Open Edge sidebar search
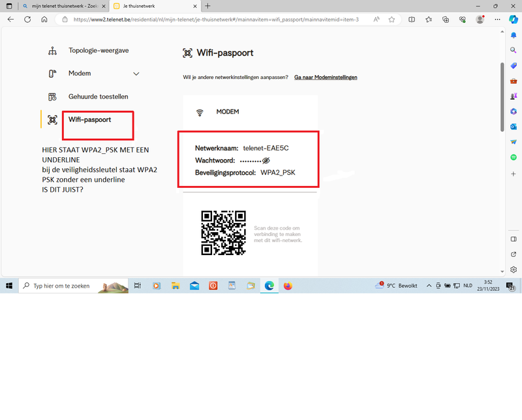The width and height of the screenshot is (522, 420). [x=514, y=50]
